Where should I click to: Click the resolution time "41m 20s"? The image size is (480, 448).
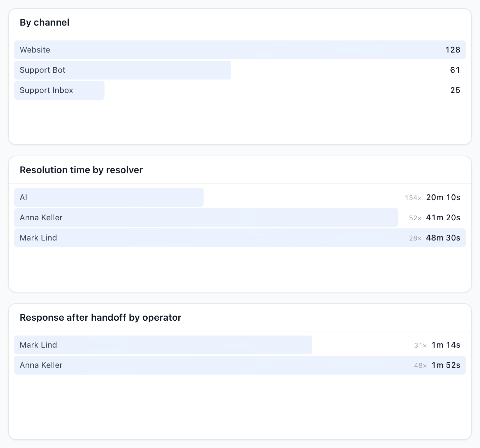(x=443, y=218)
